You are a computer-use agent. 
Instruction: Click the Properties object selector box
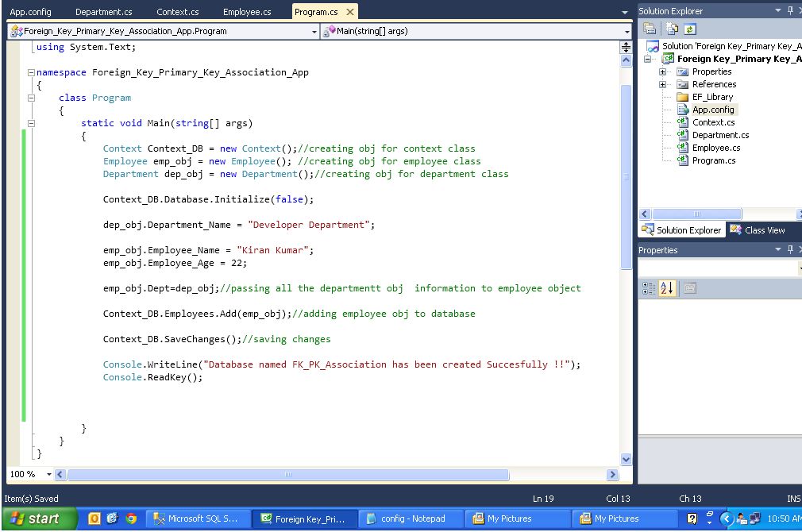coord(720,268)
